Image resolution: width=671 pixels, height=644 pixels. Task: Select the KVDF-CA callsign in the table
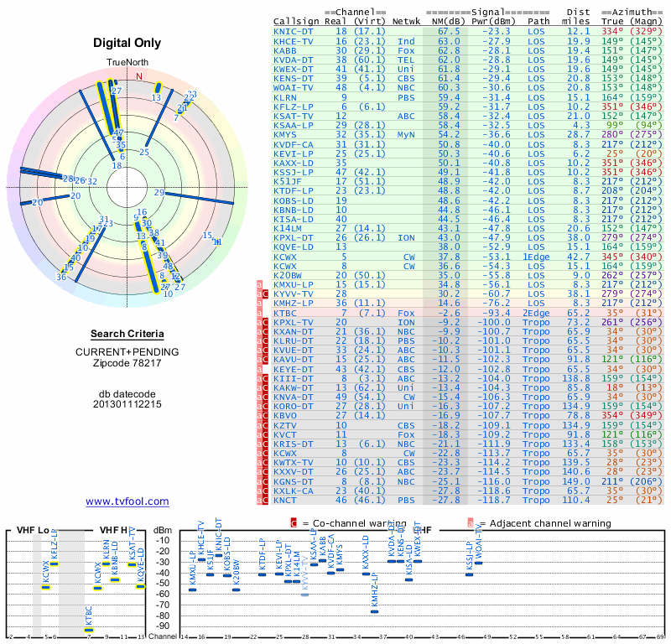[293, 144]
